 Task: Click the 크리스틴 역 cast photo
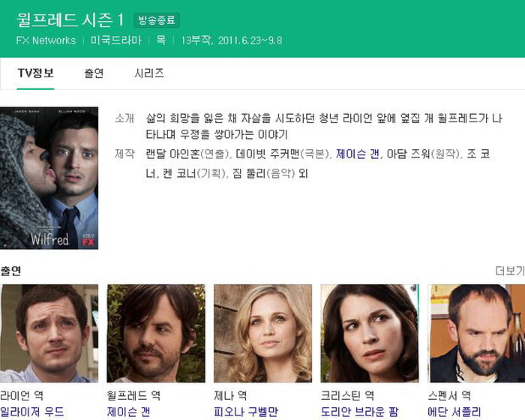(370, 333)
